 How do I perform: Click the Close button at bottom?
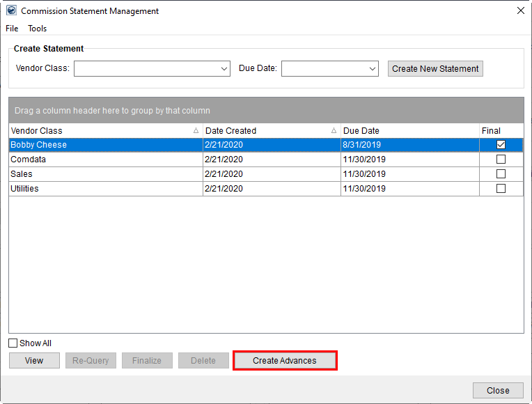point(498,390)
